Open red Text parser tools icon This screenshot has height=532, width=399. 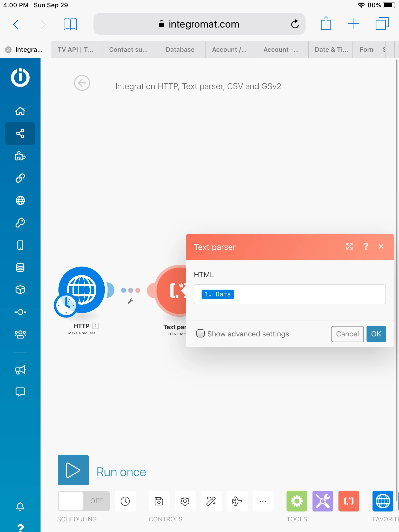(349, 501)
